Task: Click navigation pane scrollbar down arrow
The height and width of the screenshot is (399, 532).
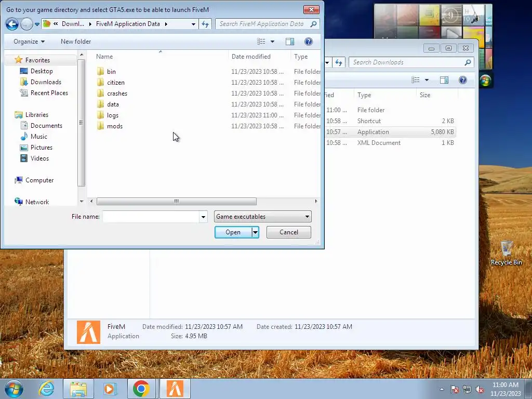Action: [82, 201]
